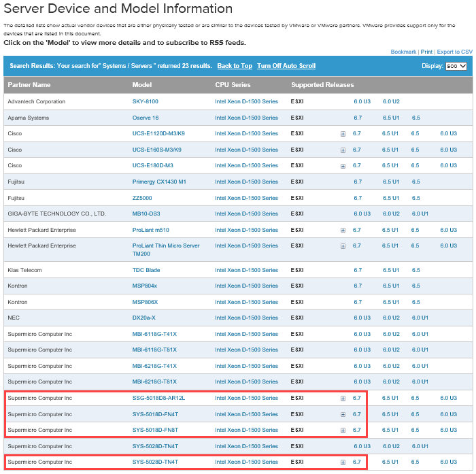
Task: Open the MBI-6118G-T81X model link
Action: click(x=154, y=350)
